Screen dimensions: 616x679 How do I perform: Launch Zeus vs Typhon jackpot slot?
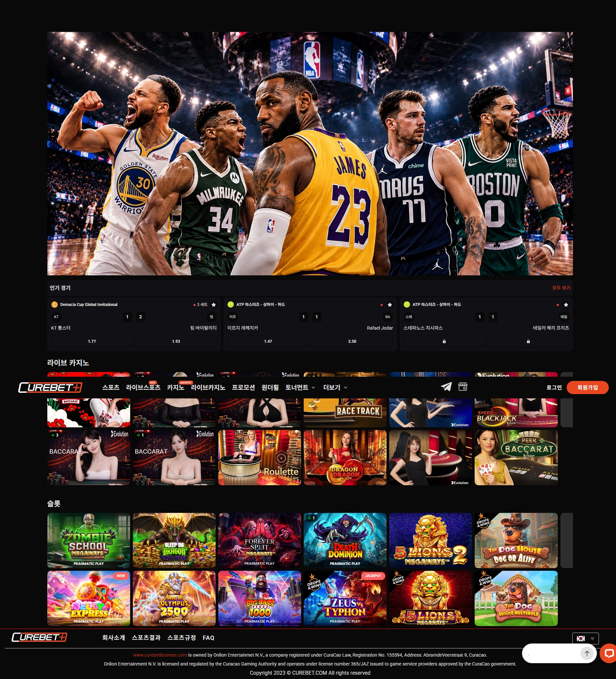345,598
